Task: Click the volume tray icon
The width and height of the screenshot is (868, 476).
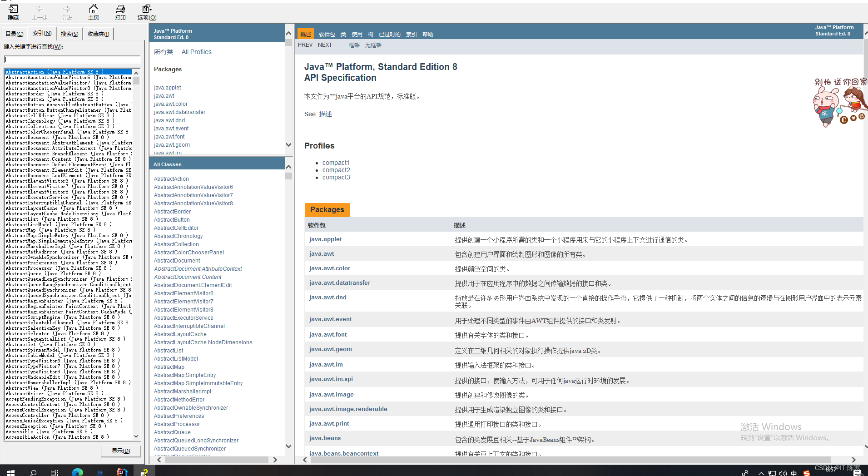Action: (783, 473)
